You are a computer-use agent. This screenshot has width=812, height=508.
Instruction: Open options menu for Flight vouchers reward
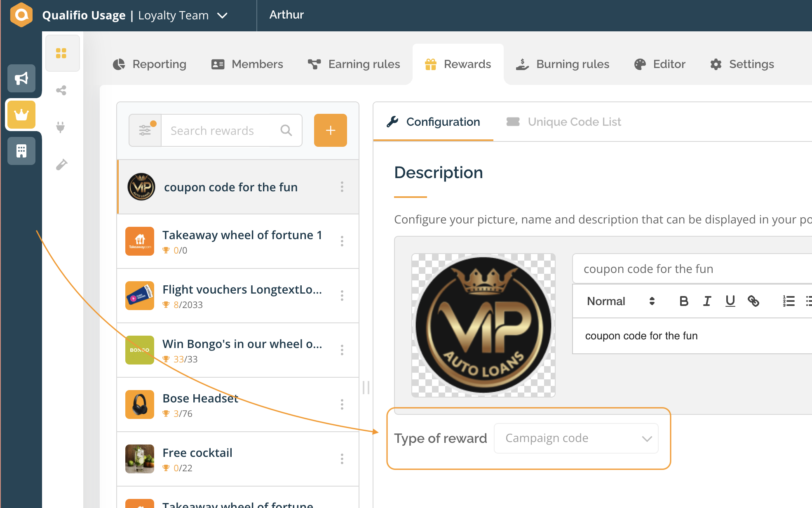(x=342, y=296)
